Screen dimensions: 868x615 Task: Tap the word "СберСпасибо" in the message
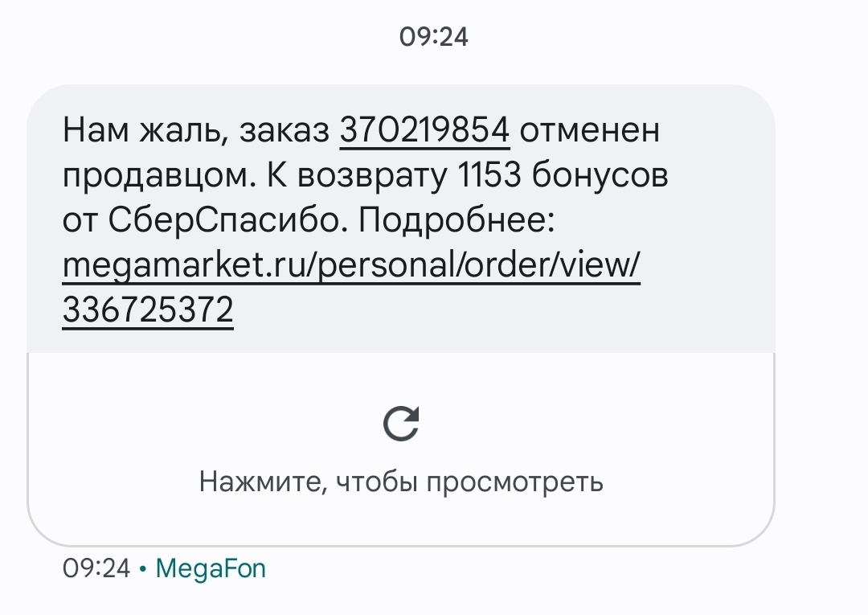point(233,220)
